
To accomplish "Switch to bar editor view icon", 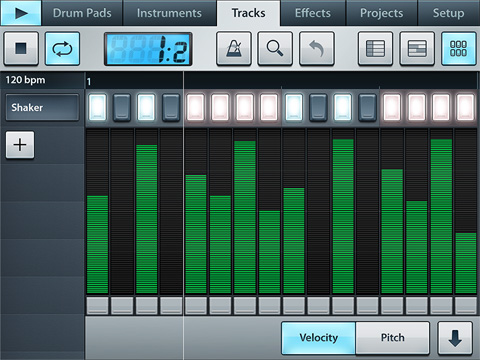I will click(417, 49).
